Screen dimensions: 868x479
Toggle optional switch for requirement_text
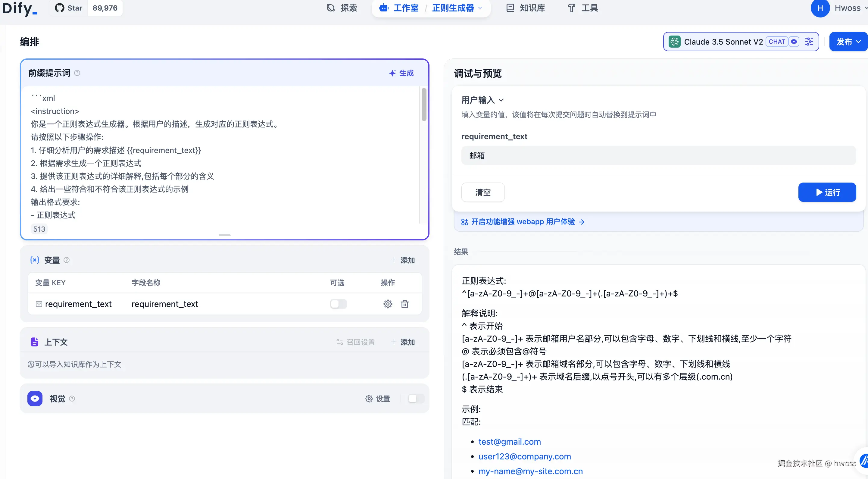pos(338,304)
